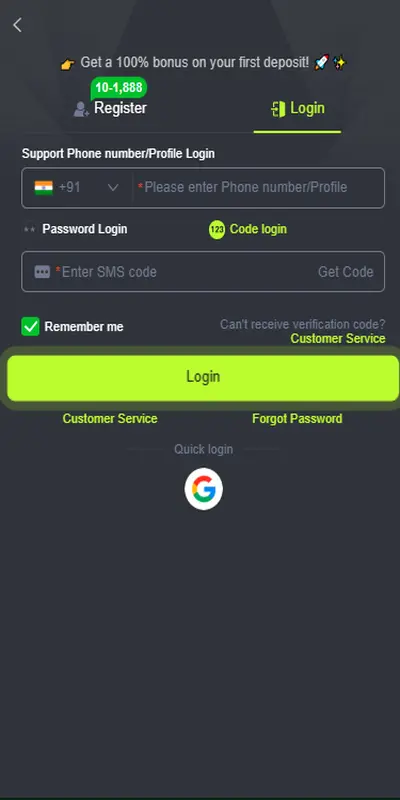The height and width of the screenshot is (800, 400).
Task: Click the India flag icon
Action: (x=43, y=187)
